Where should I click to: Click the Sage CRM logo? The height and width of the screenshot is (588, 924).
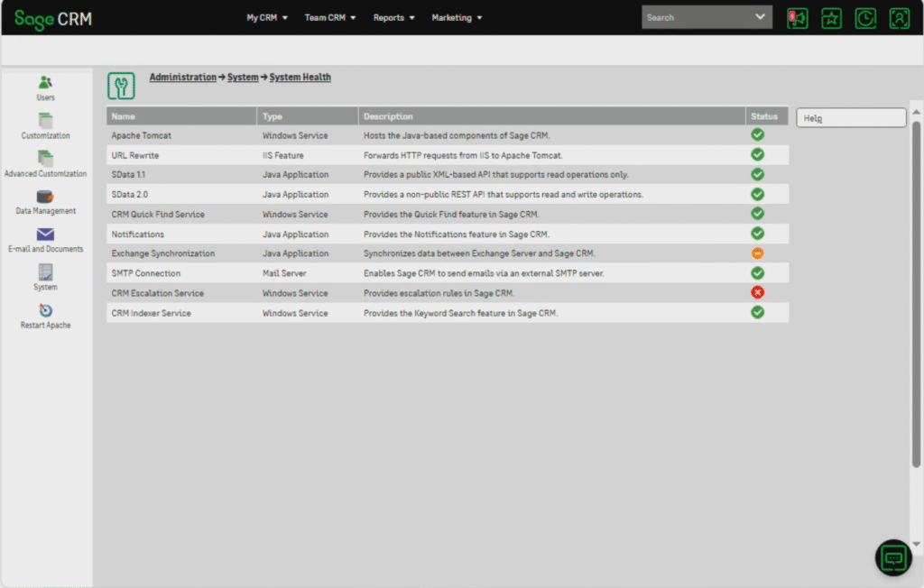[53, 20]
